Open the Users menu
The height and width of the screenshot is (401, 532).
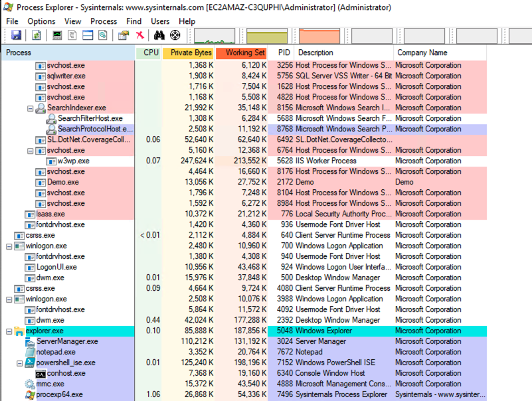coord(160,21)
